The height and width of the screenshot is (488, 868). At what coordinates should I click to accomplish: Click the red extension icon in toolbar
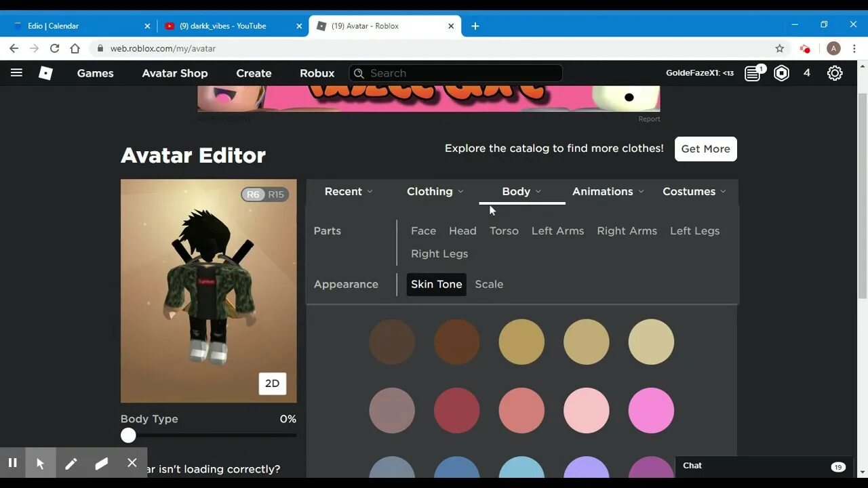[x=805, y=48]
